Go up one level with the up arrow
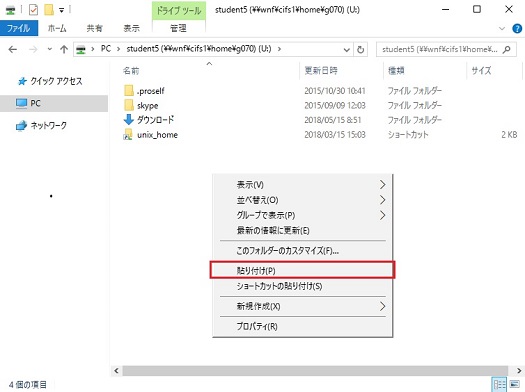This screenshot has width=525, height=392. 64,50
